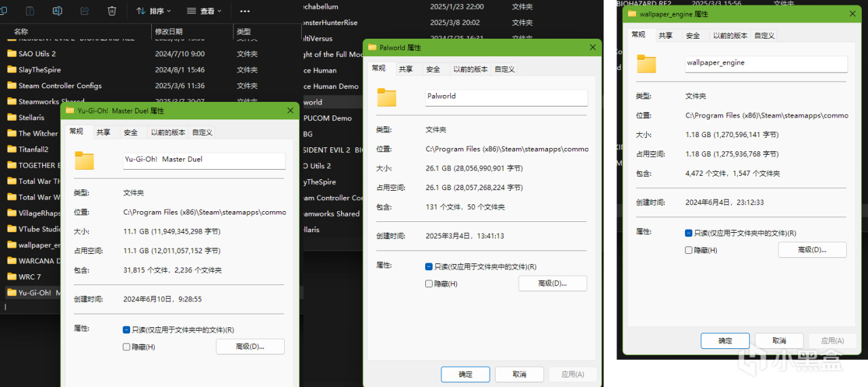Open the 排序 sort dropdown
Screen dimensions: 868x387
point(153,11)
